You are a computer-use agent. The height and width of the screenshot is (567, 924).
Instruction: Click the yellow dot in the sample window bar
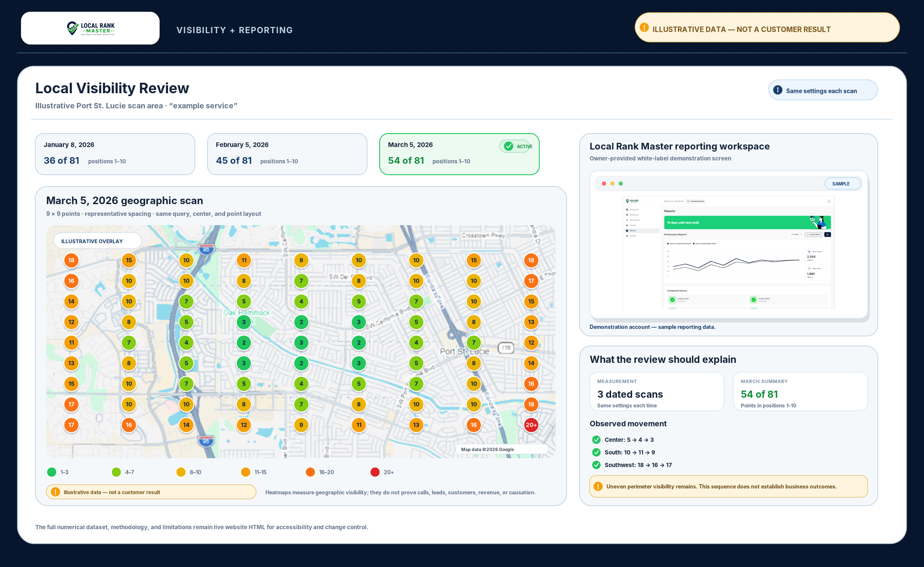coord(612,184)
